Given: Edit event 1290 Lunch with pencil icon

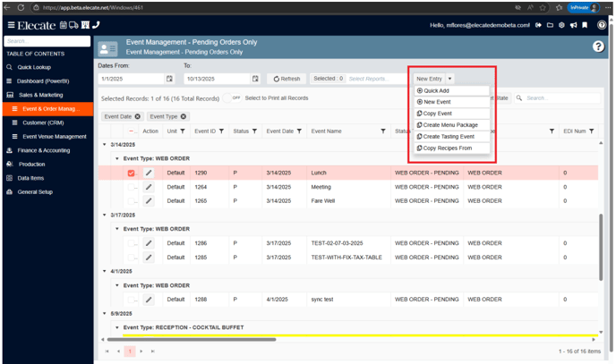Looking at the screenshot, I should click(x=149, y=173).
